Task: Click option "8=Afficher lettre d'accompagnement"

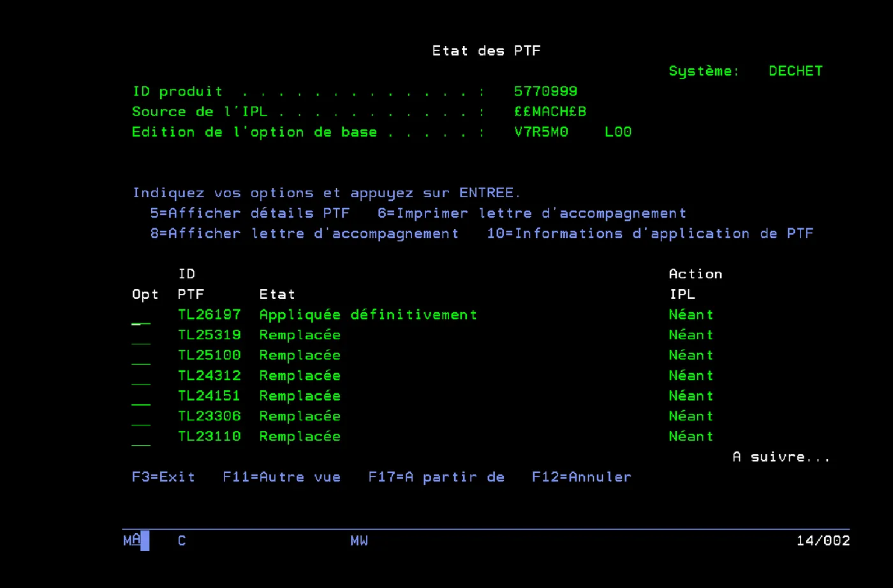Action: pos(304,233)
